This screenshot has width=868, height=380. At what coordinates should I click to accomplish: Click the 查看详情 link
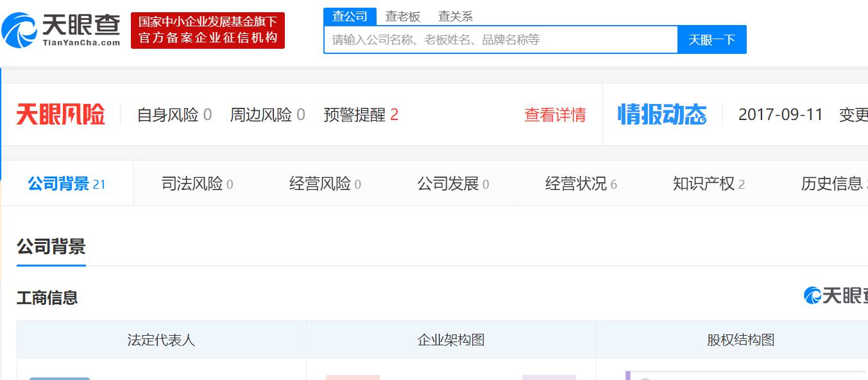555,115
